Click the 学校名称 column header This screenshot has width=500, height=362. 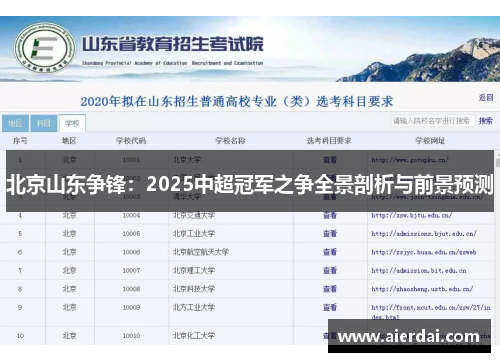click(230, 141)
